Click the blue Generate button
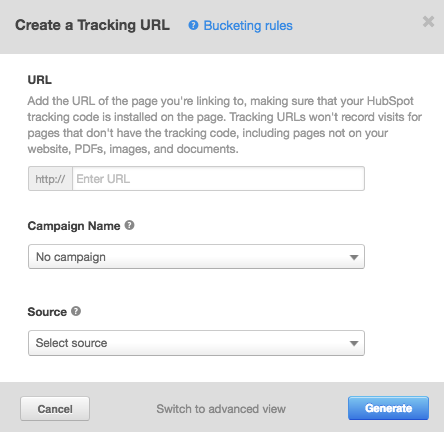Image resolution: width=444 pixels, height=432 pixels. click(388, 408)
